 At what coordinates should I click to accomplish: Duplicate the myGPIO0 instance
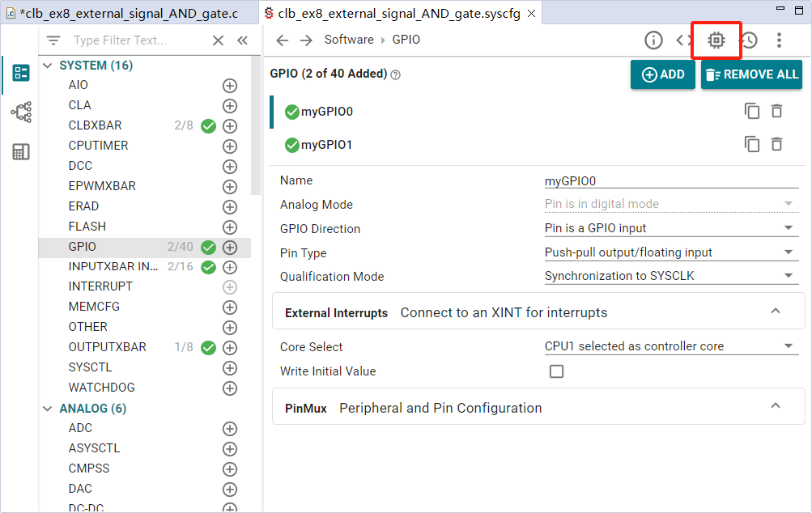752,112
